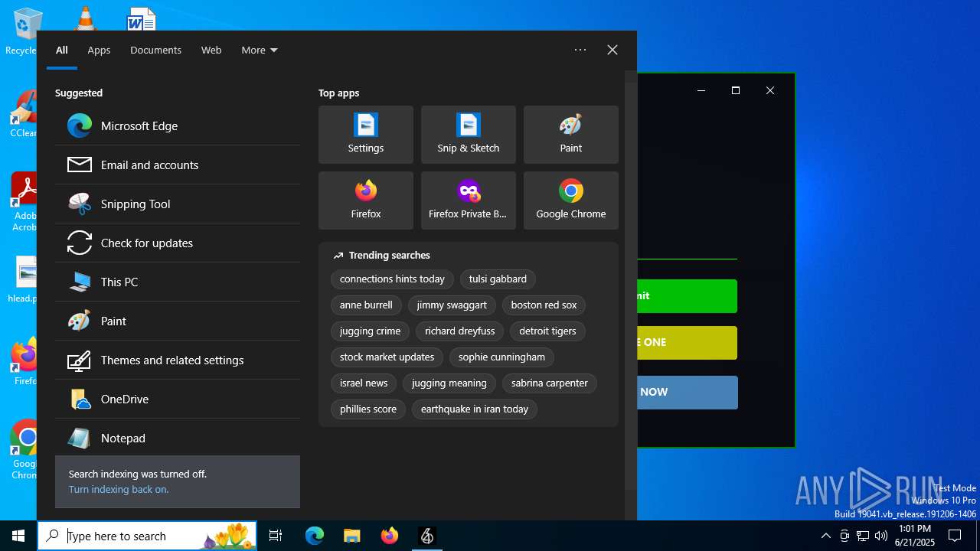Open Edge from the taskbar

click(x=315, y=536)
